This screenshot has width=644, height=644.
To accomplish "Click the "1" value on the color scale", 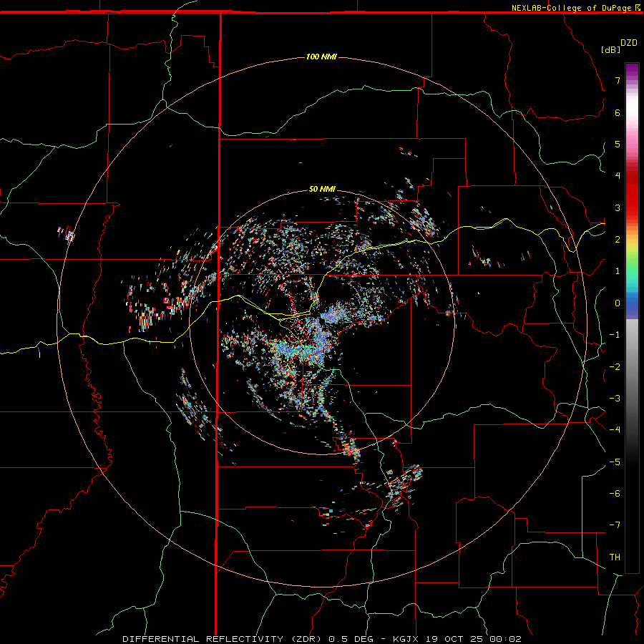I will click(x=618, y=271).
